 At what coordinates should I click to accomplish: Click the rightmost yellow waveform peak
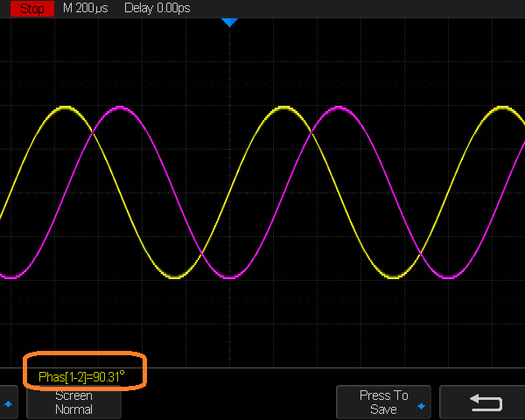[x=502, y=108]
